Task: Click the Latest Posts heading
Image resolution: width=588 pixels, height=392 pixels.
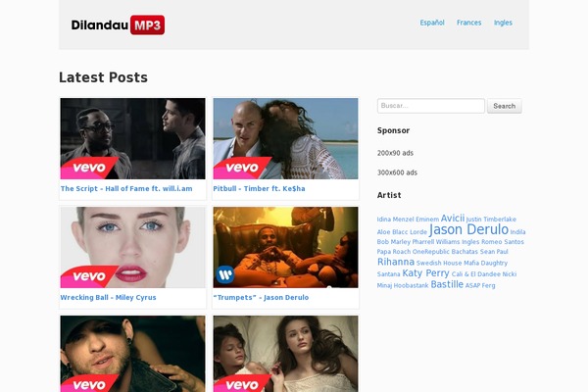Action: pos(103,77)
